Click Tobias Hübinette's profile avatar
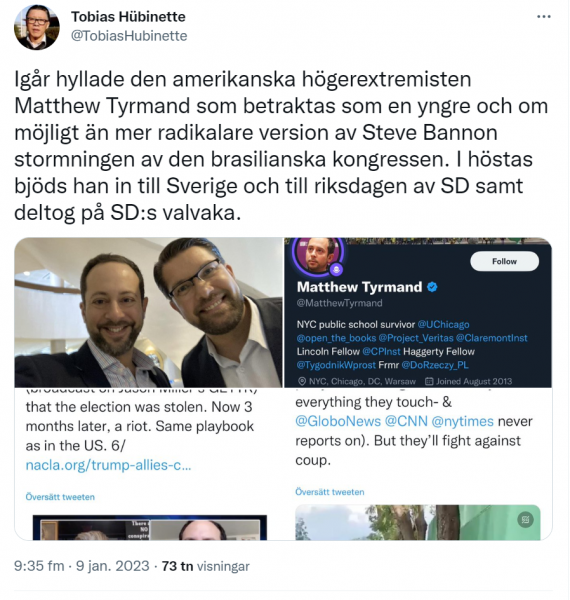This screenshot has height=600, width=570. 37,27
